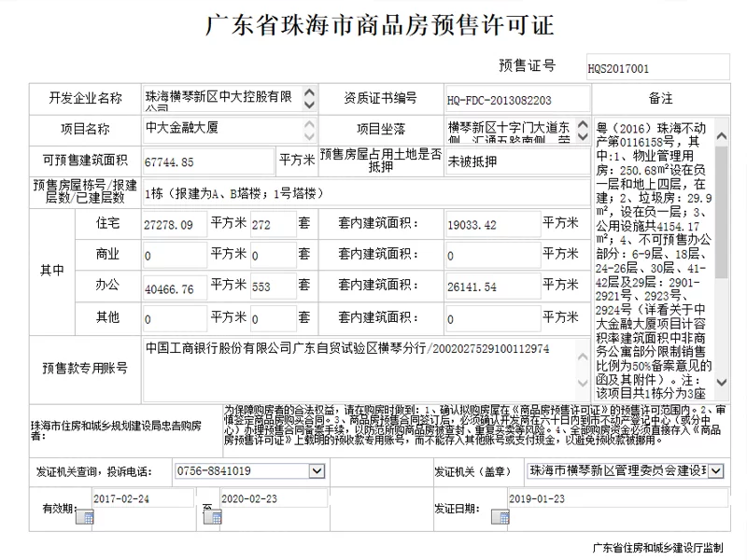Click the presale permit number field HQS2017001
This screenshot has height=560, width=747.
[x=658, y=68]
